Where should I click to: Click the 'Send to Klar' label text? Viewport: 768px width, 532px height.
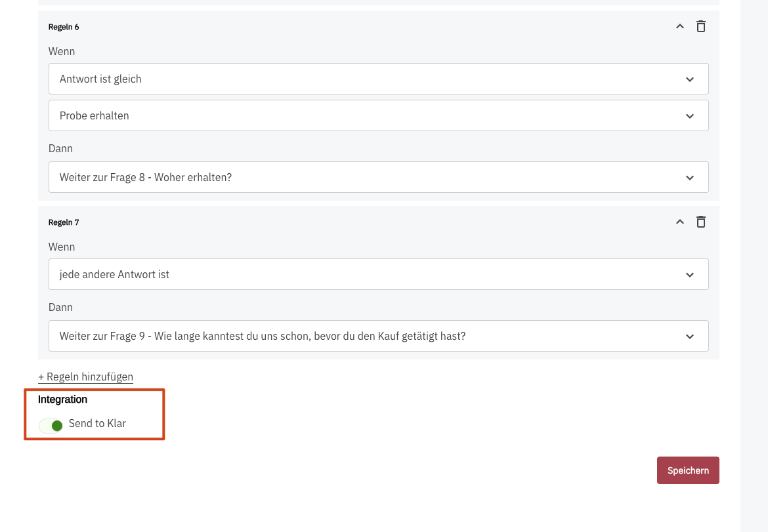coord(97,424)
